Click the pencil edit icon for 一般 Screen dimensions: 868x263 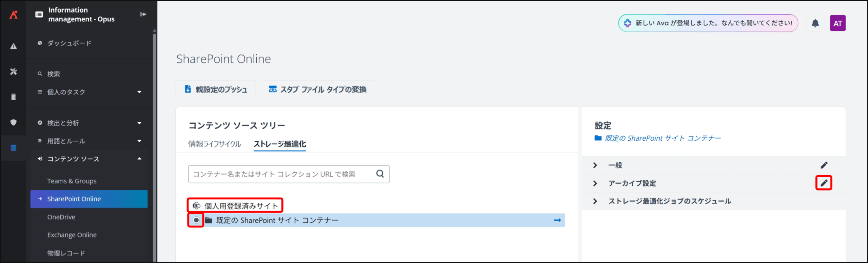pos(824,165)
